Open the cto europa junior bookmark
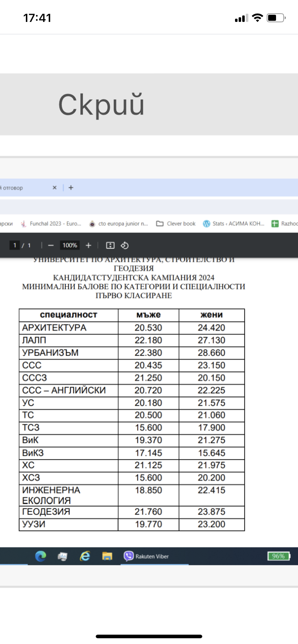Image resolution: width=298 pixels, height=644 pixels. coord(119,224)
